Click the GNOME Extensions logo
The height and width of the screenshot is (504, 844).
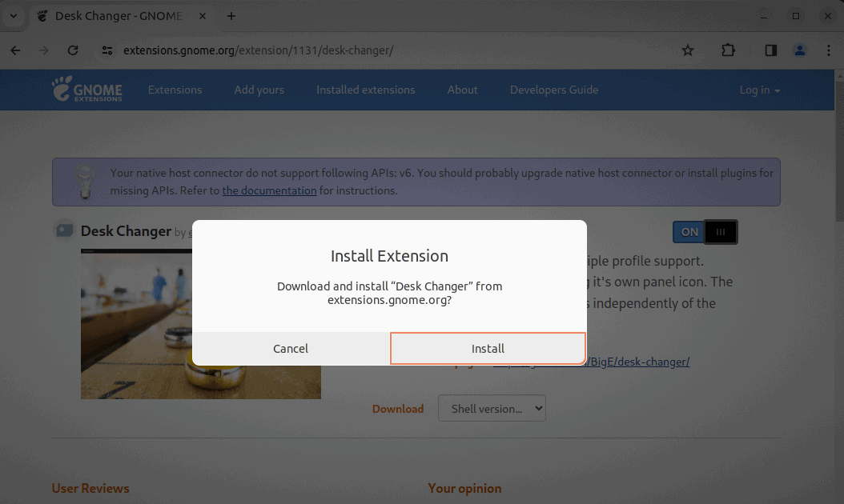(x=87, y=89)
